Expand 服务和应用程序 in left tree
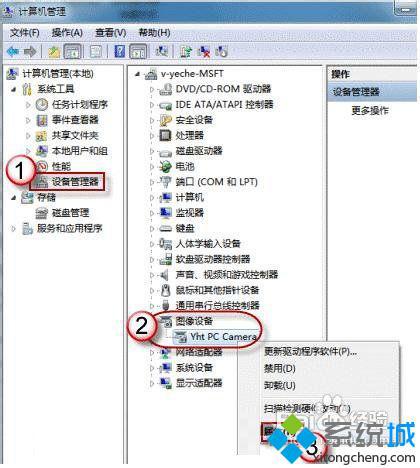Viewport: 420px width, 468px height. pos(14,229)
